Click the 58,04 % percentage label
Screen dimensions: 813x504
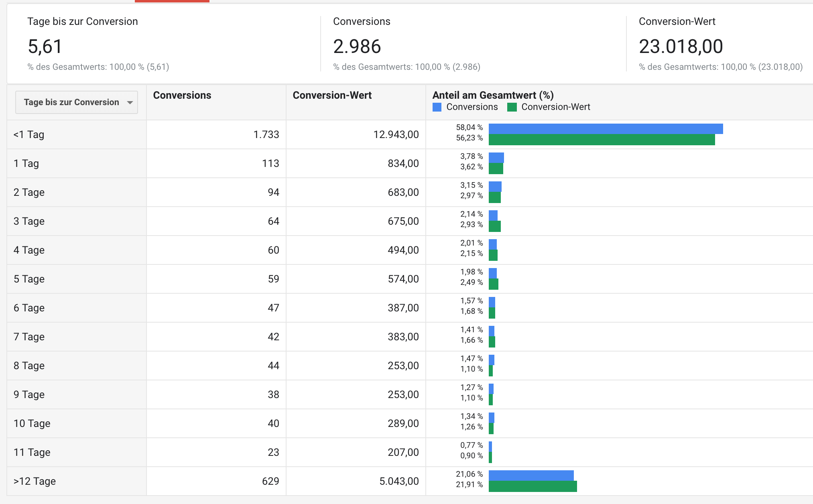click(469, 128)
